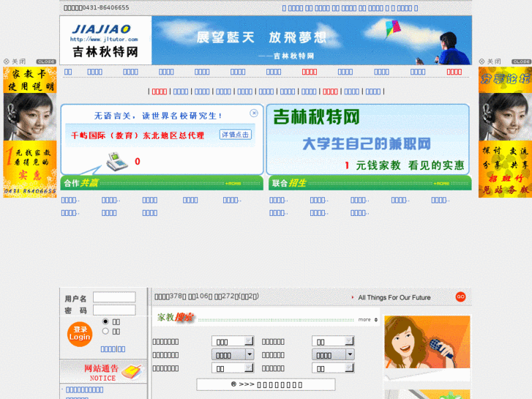Click the 无语言关,读世界名校研究生 headline
Screen dimensions: 532x399
pyautogui.click(x=158, y=116)
